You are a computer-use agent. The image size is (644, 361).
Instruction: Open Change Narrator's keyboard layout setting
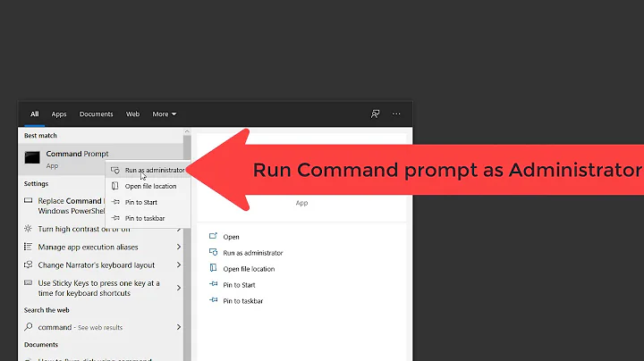[x=100, y=265]
